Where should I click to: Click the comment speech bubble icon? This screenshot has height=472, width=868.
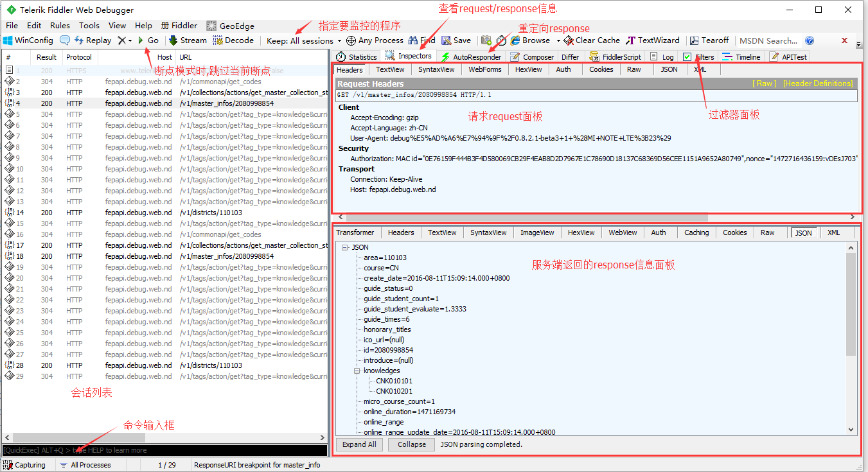click(x=65, y=40)
